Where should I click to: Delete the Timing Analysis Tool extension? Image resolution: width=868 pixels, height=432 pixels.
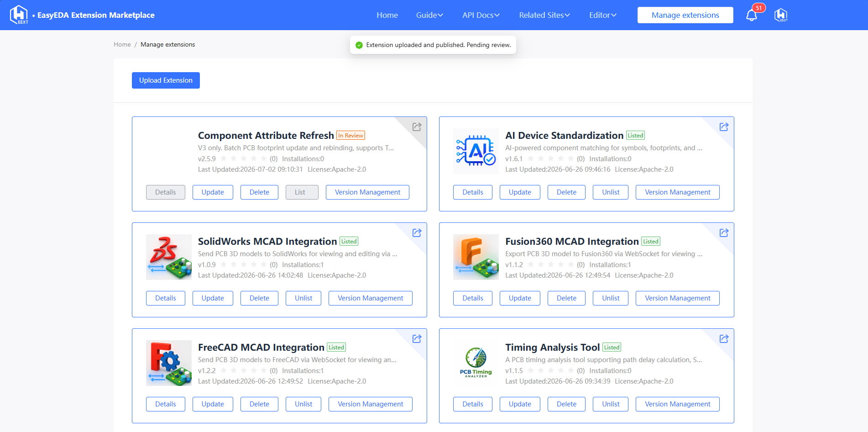click(x=566, y=404)
